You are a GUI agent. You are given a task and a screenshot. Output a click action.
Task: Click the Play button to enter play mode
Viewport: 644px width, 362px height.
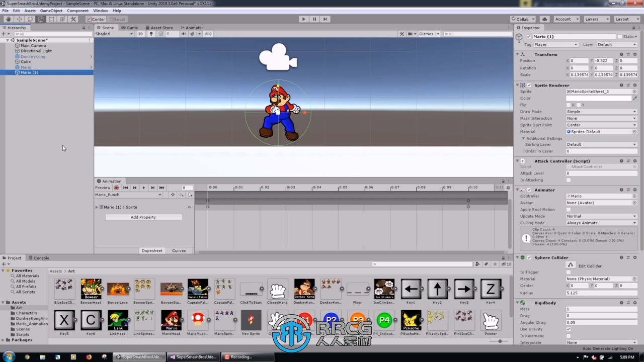(303, 19)
